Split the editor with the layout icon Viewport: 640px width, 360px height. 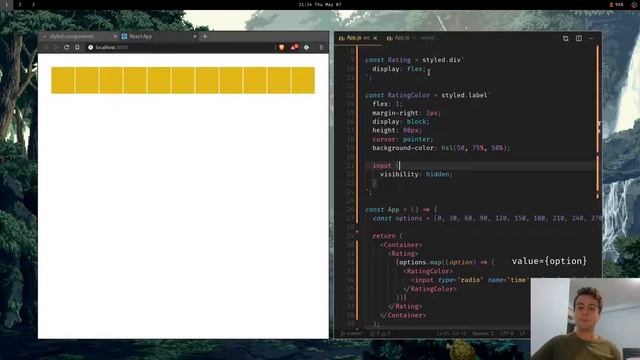[x=579, y=38]
